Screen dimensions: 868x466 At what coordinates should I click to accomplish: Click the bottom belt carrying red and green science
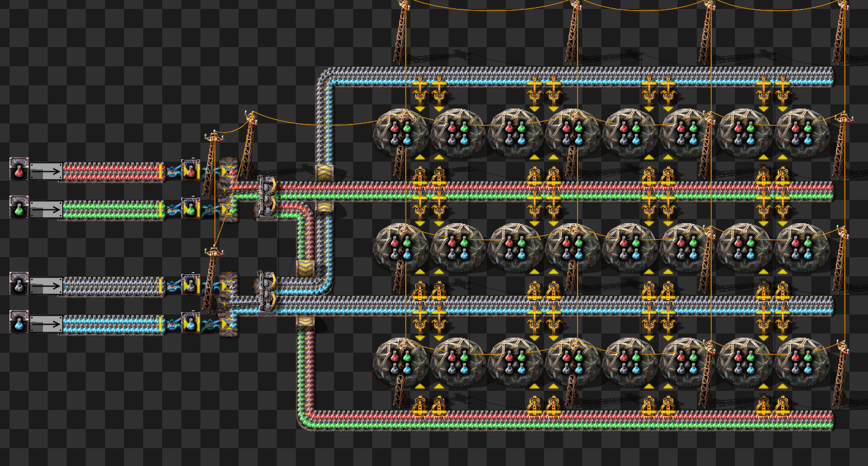tap(573, 419)
